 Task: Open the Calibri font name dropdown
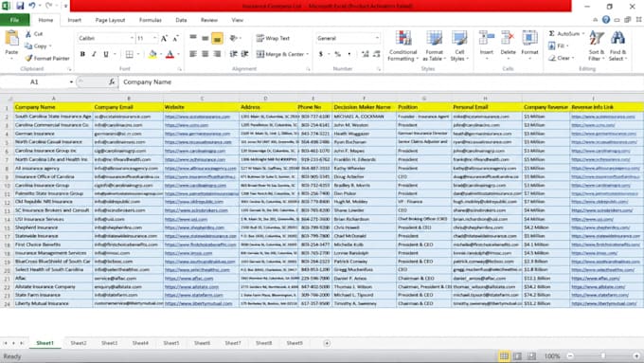coord(132,38)
